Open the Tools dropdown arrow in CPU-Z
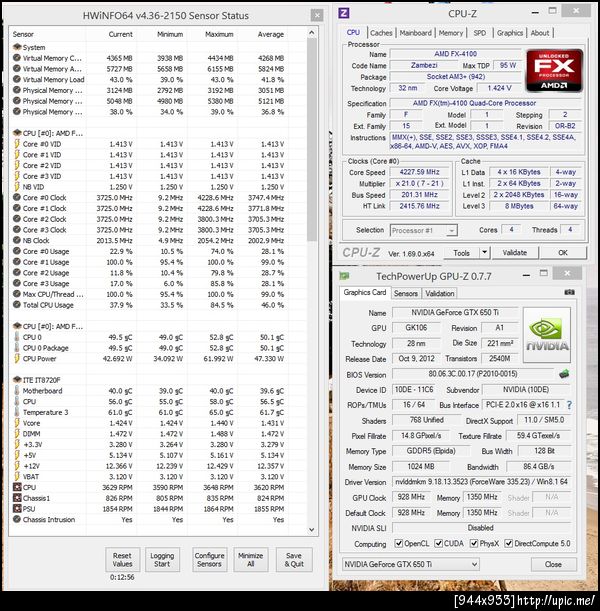The width and height of the screenshot is (600, 611). tap(484, 253)
